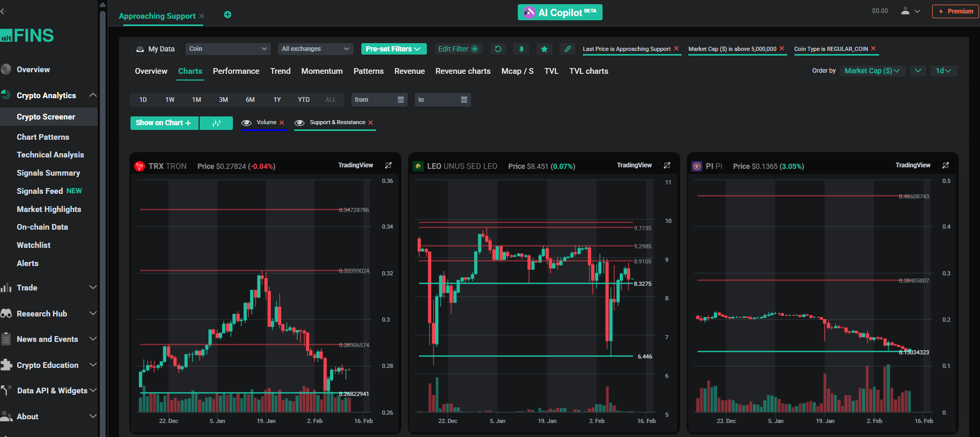
Task: Open the Chart Patterns sidebar item
Action: point(43,137)
